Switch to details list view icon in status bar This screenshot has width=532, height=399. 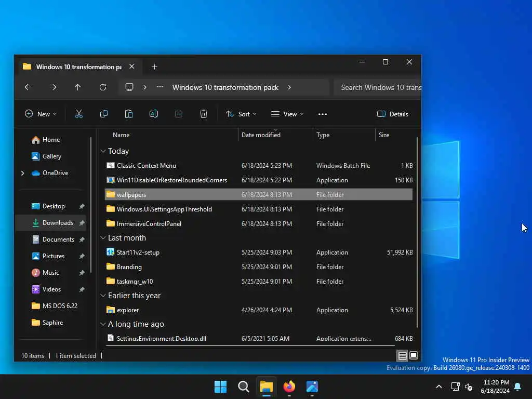(403, 355)
